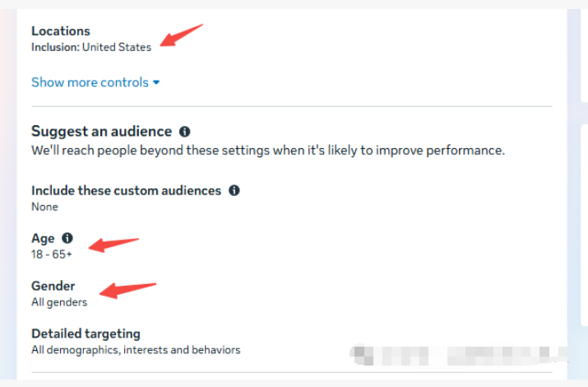588x387 pixels.
Task: Click the Gender label
Action: (53, 286)
